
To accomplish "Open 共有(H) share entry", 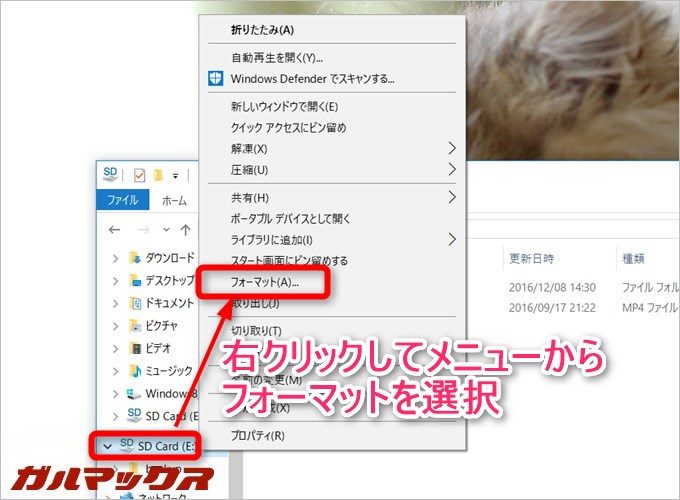I will coord(250,198).
